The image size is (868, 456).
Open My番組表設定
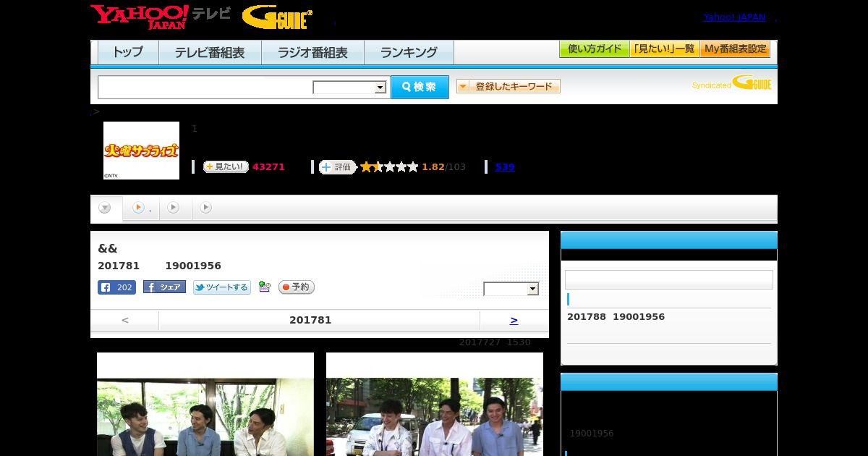click(x=735, y=49)
